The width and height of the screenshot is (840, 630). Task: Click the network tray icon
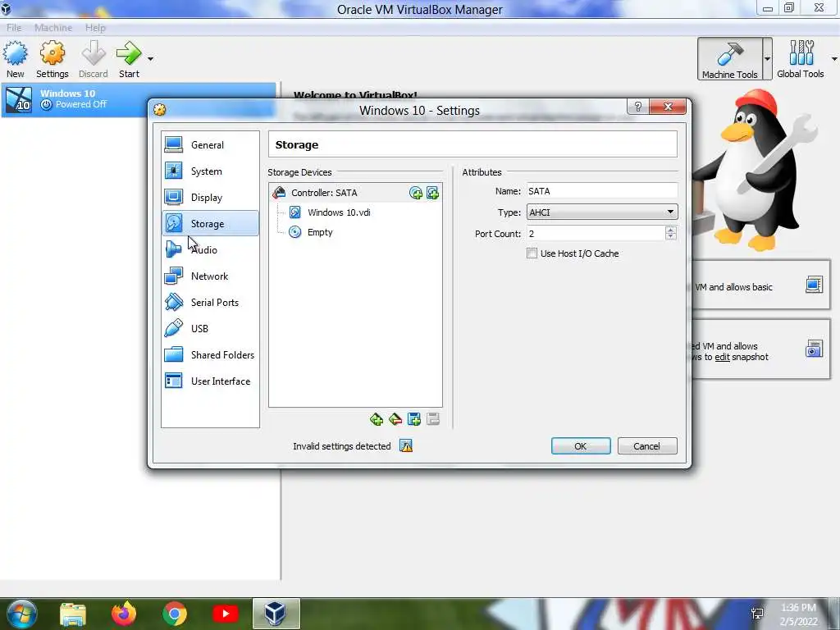coord(757,614)
